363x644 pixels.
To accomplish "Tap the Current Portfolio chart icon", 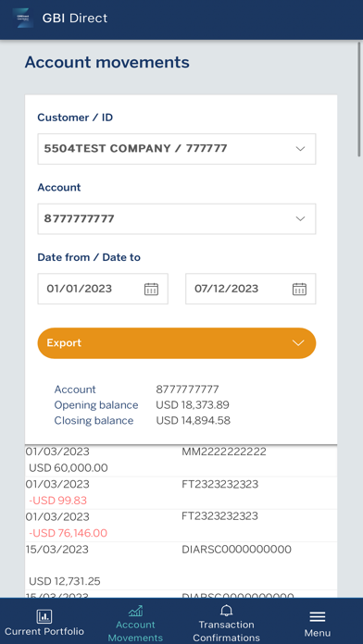I will click(44, 615).
